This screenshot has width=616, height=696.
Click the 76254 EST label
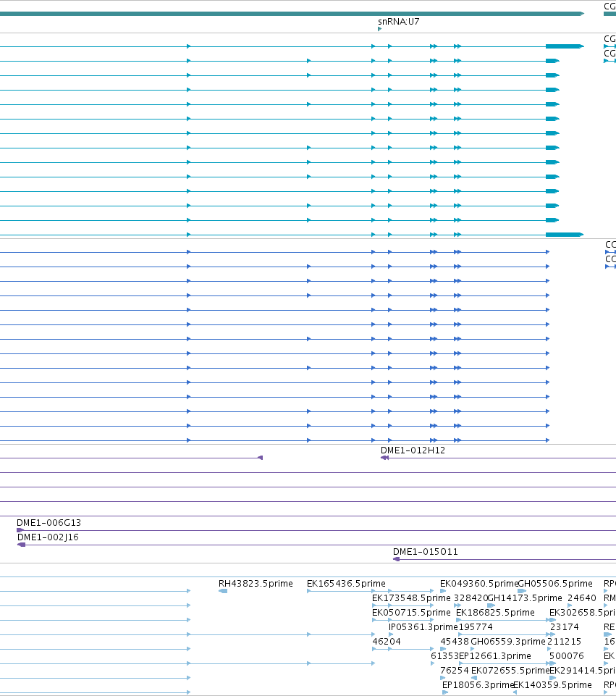[x=455, y=670]
